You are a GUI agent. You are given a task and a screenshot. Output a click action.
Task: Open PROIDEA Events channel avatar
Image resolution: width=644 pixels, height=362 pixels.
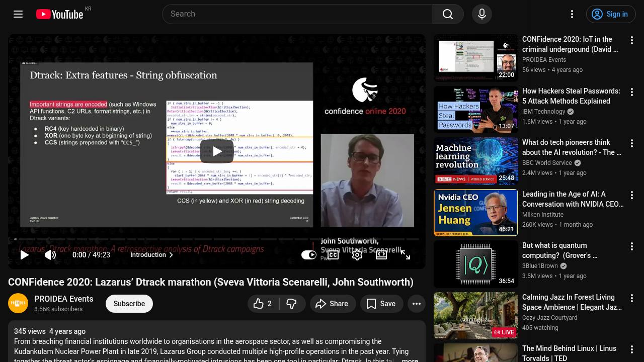18,303
